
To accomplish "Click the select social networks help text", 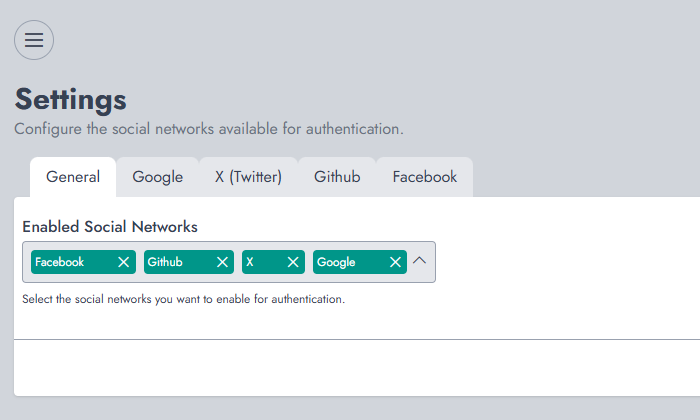I will pos(183,299).
